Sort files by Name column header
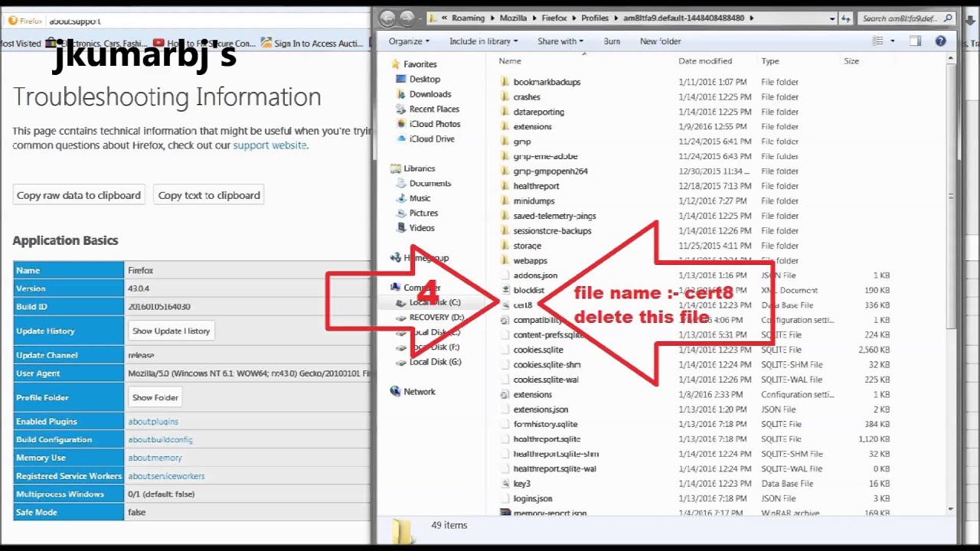Viewport: 980px width, 551px height. pyautogui.click(x=510, y=61)
